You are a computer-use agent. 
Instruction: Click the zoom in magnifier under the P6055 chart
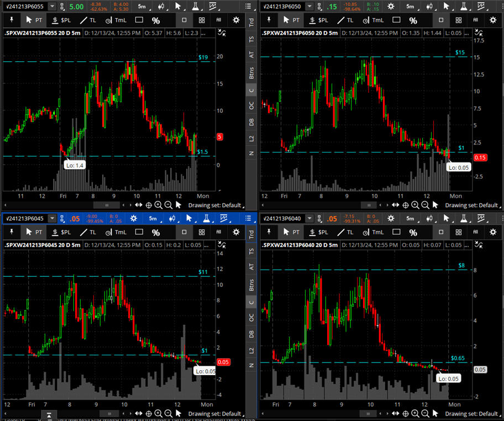tap(158, 205)
